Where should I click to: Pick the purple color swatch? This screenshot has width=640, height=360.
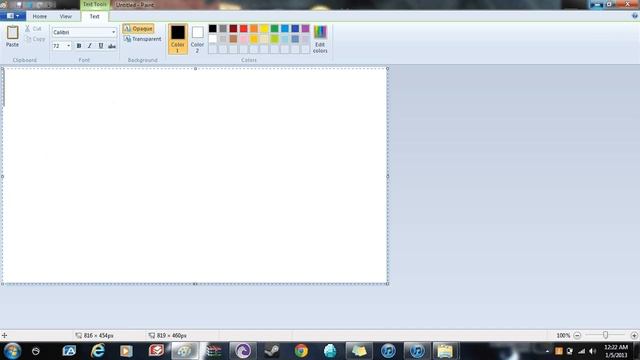tap(305, 29)
